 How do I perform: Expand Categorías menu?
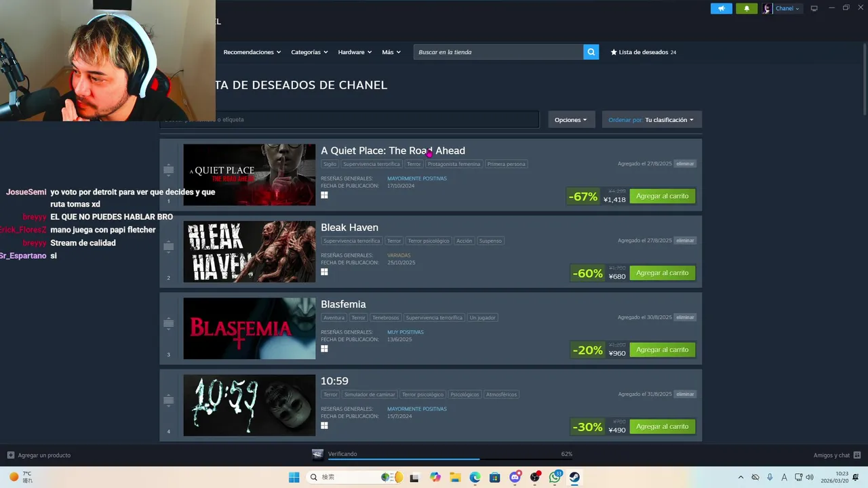point(309,52)
